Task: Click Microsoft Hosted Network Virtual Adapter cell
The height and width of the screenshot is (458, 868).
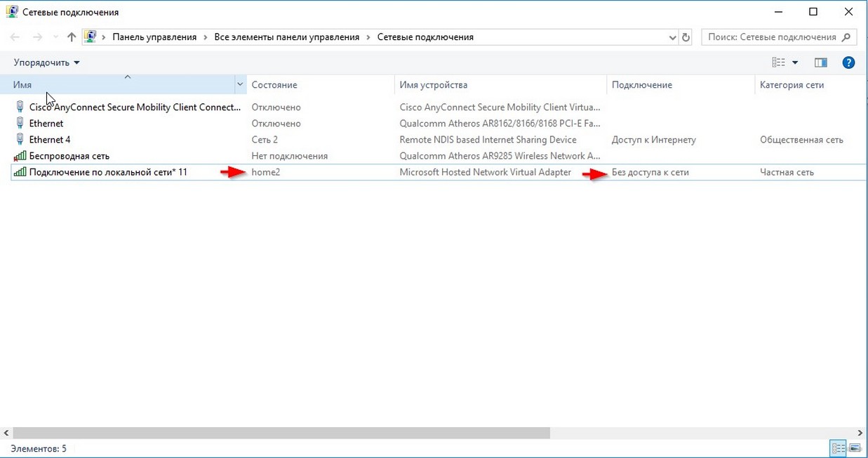Action: pos(486,172)
